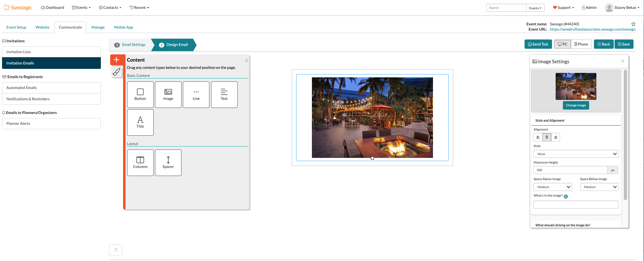Open Invitation Lists

pyautogui.click(x=51, y=52)
